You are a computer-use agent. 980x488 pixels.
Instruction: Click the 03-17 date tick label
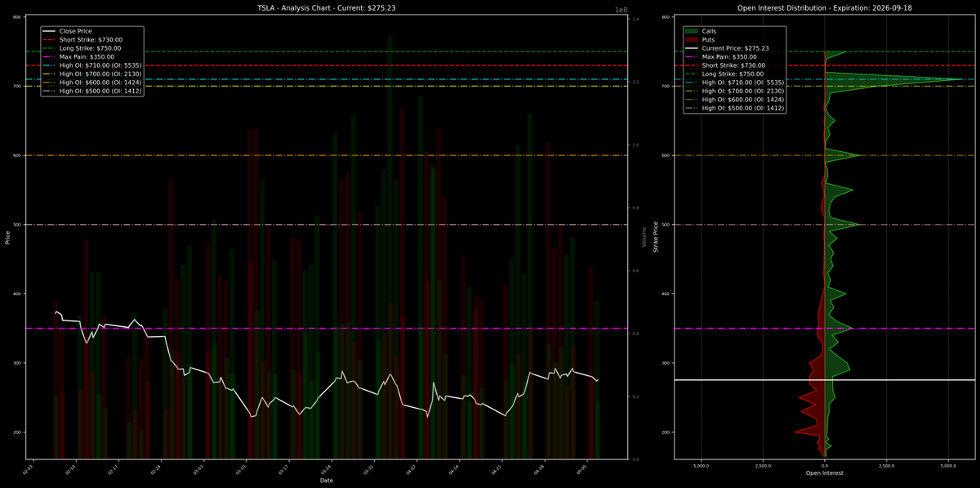tap(284, 468)
